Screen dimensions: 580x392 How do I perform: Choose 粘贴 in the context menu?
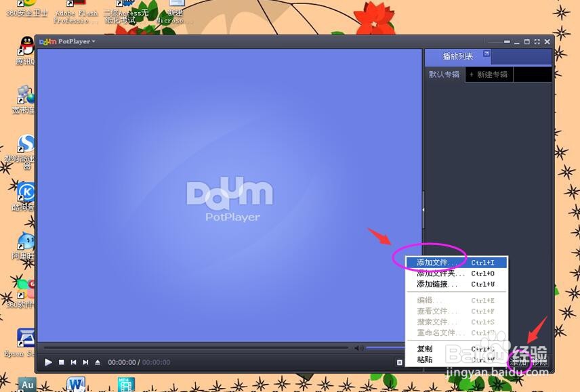(x=457, y=360)
